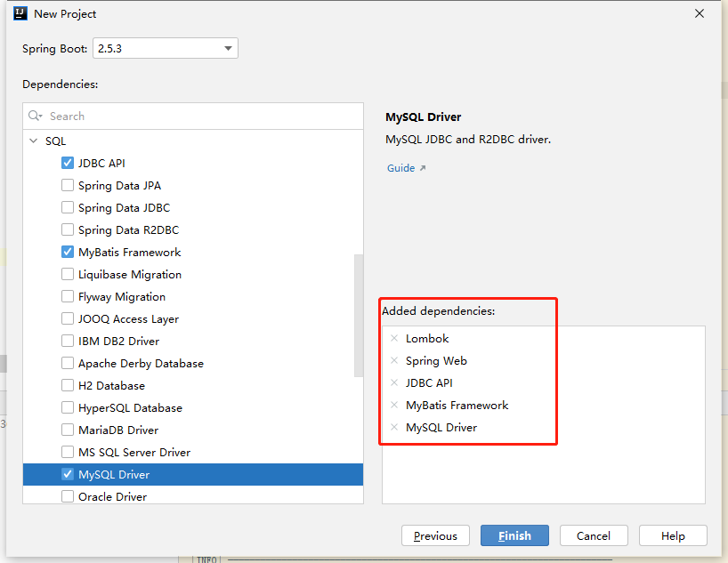Select Lombok in added dependencies
The height and width of the screenshot is (563, 728).
coord(427,338)
